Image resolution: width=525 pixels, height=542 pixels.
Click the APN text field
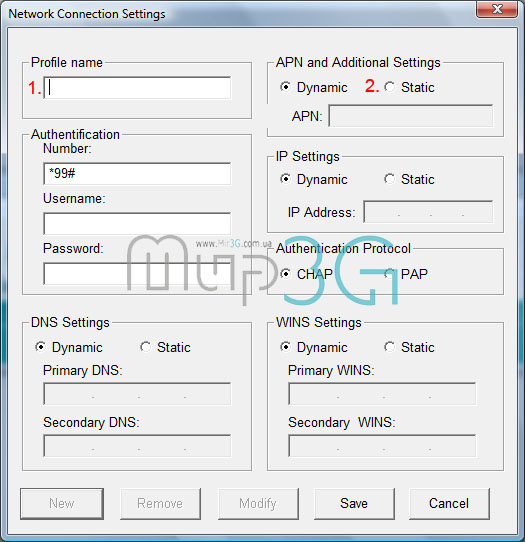(x=411, y=116)
